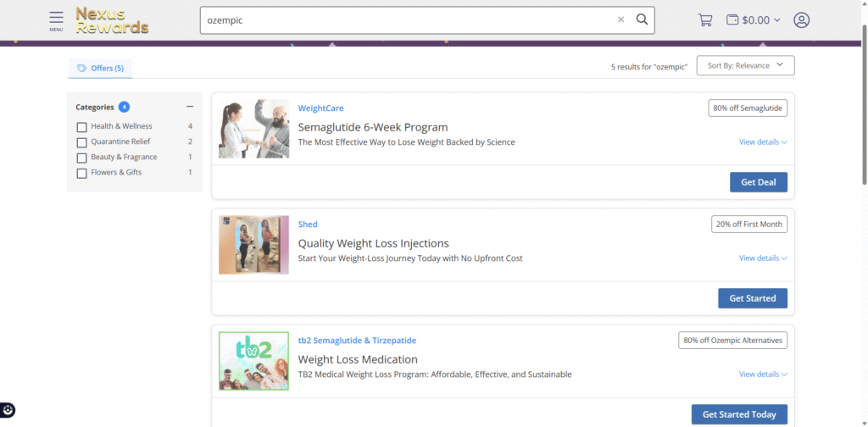The image size is (868, 427).
Task: Click the accessibility widget icon at bottom-left
Action: 8,410
